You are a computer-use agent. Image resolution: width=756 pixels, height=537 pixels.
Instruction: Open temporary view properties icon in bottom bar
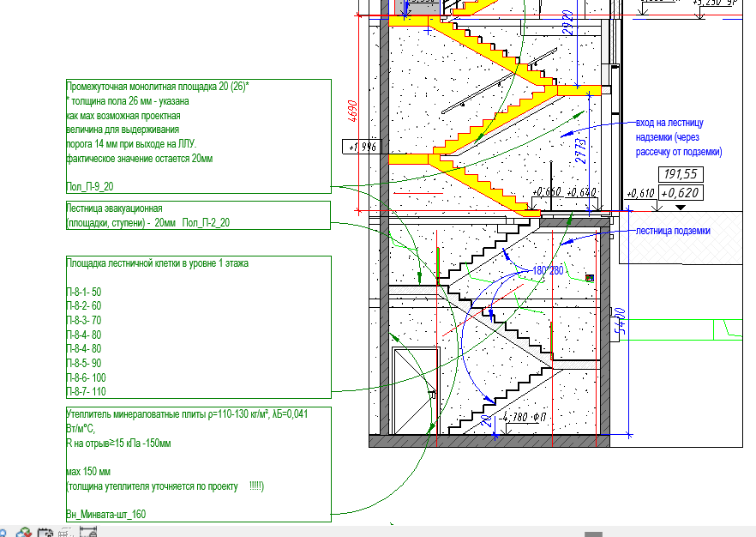45,533
